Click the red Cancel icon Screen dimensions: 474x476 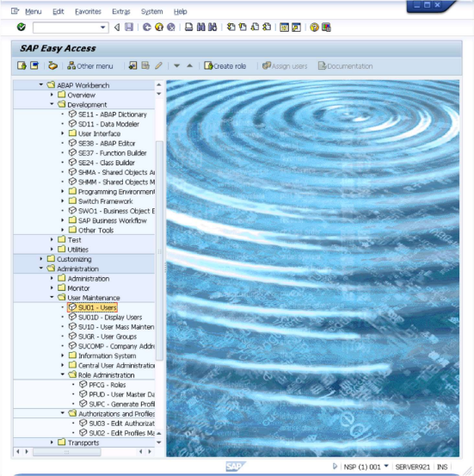(x=171, y=28)
